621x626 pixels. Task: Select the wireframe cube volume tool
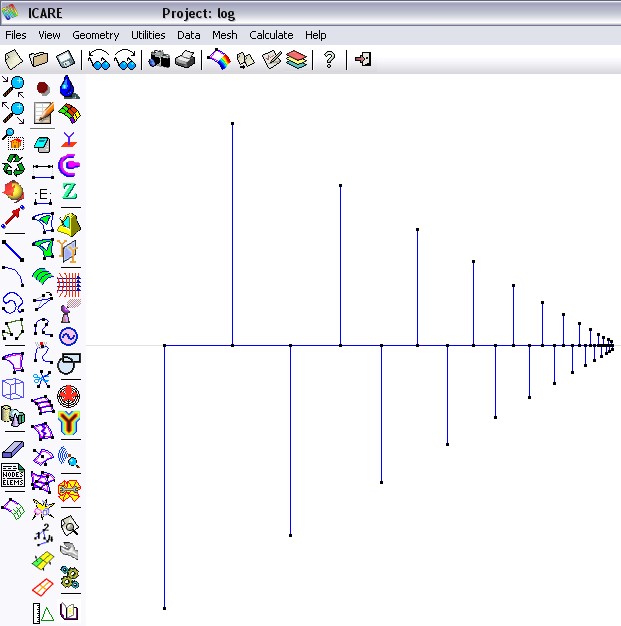coord(13,389)
